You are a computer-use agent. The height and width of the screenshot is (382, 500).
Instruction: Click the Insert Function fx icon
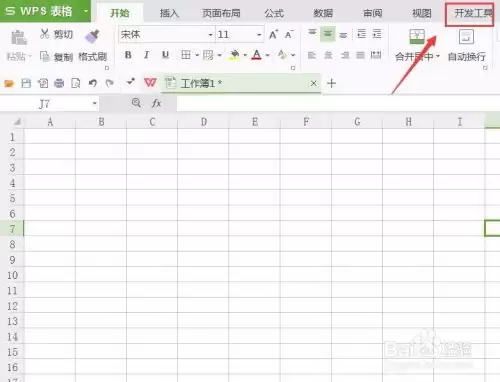[x=156, y=103]
